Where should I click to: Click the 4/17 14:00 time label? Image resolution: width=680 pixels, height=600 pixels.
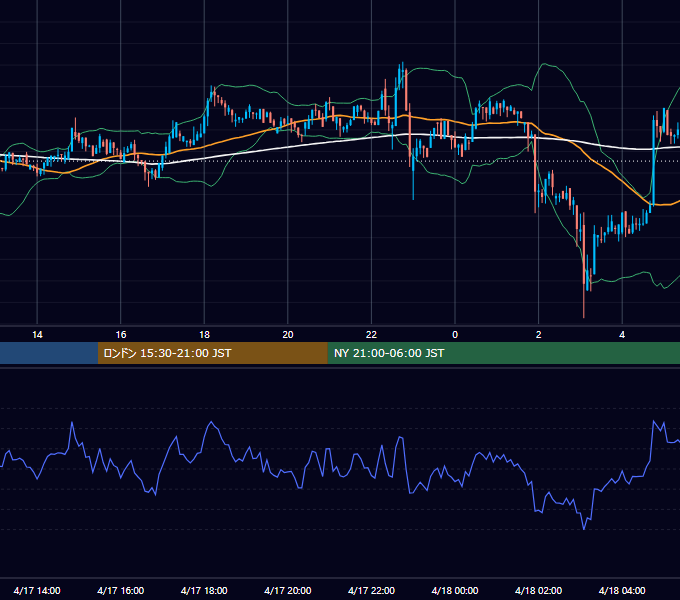coord(37,590)
